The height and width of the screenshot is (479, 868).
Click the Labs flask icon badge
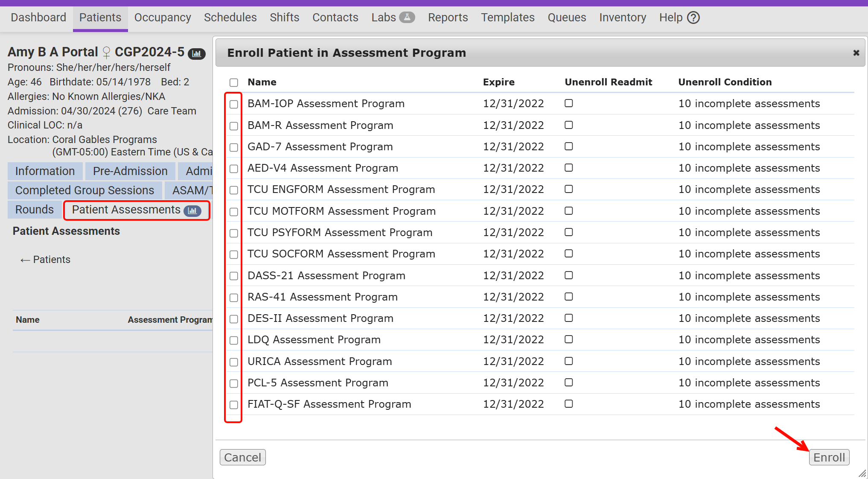pos(407,18)
